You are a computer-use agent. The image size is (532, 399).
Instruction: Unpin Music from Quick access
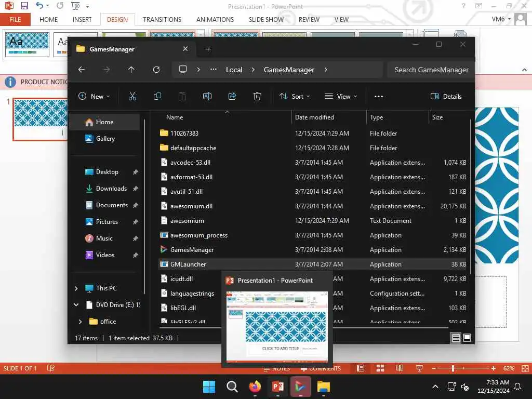pyautogui.click(x=136, y=238)
